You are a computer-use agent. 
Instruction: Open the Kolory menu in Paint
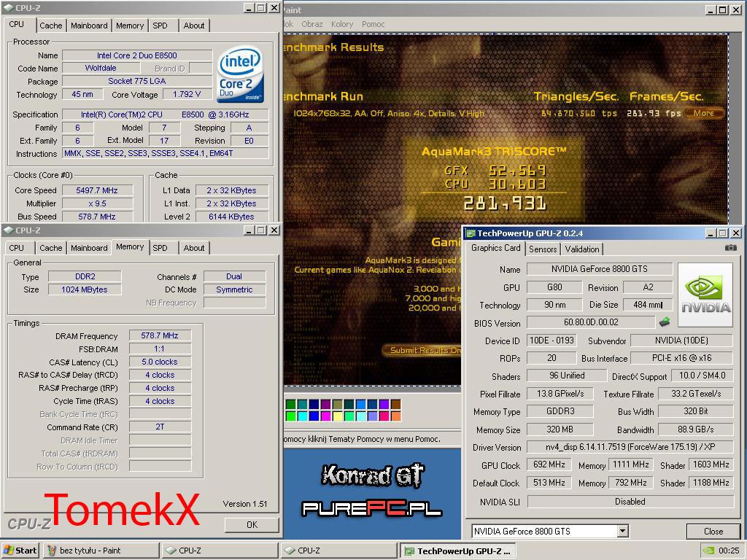pyautogui.click(x=342, y=24)
